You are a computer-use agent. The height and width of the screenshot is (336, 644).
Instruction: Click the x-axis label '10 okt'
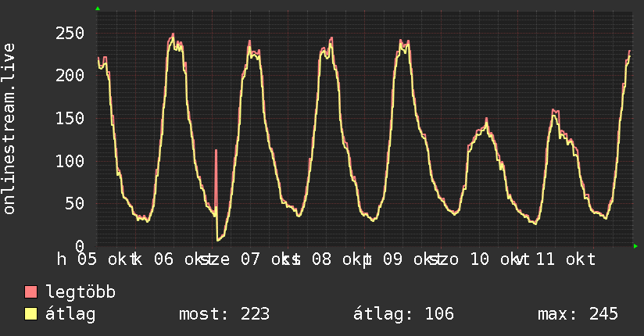[499, 259]
